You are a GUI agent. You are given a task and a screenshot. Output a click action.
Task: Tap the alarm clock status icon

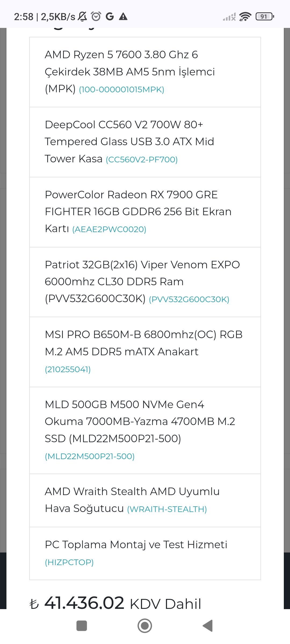[96, 17]
